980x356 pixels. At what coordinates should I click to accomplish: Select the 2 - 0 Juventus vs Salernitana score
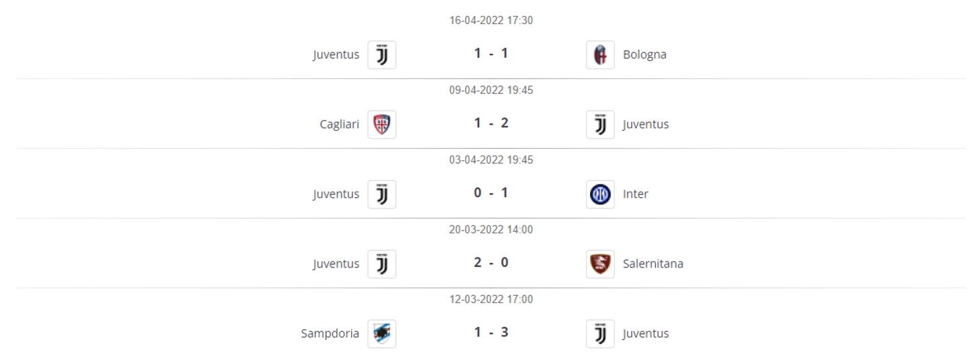pyautogui.click(x=491, y=263)
